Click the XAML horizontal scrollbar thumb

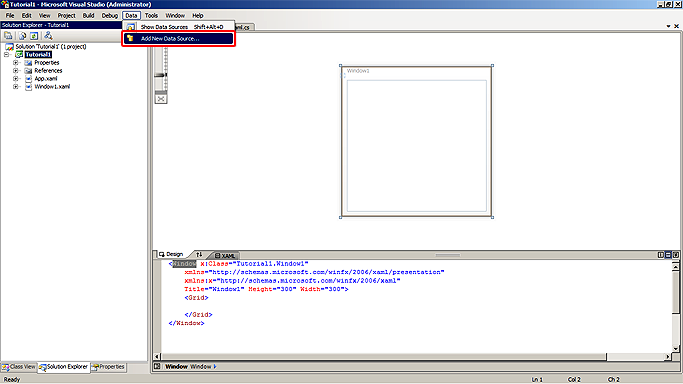click(x=384, y=357)
